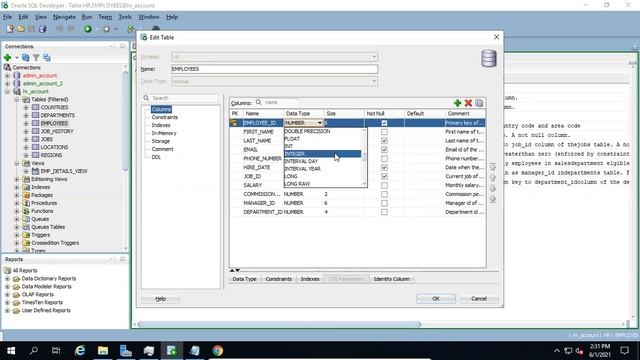Select LONG RAW from data type list
The height and width of the screenshot is (360, 640).
pos(322,184)
